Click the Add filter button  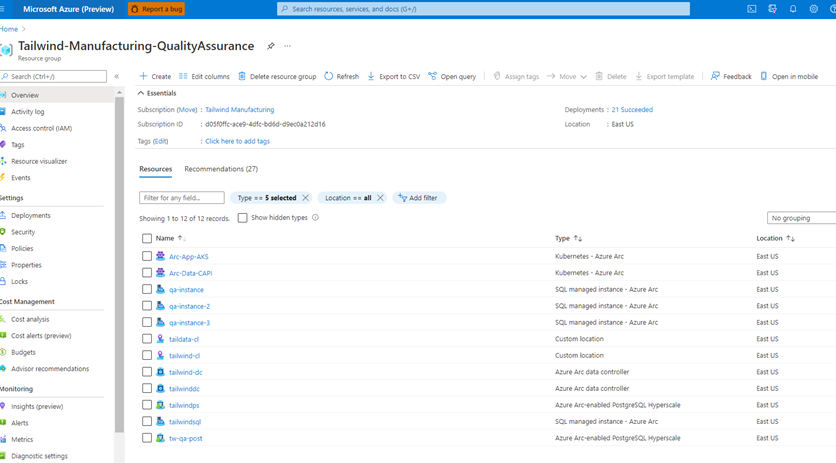419,198
